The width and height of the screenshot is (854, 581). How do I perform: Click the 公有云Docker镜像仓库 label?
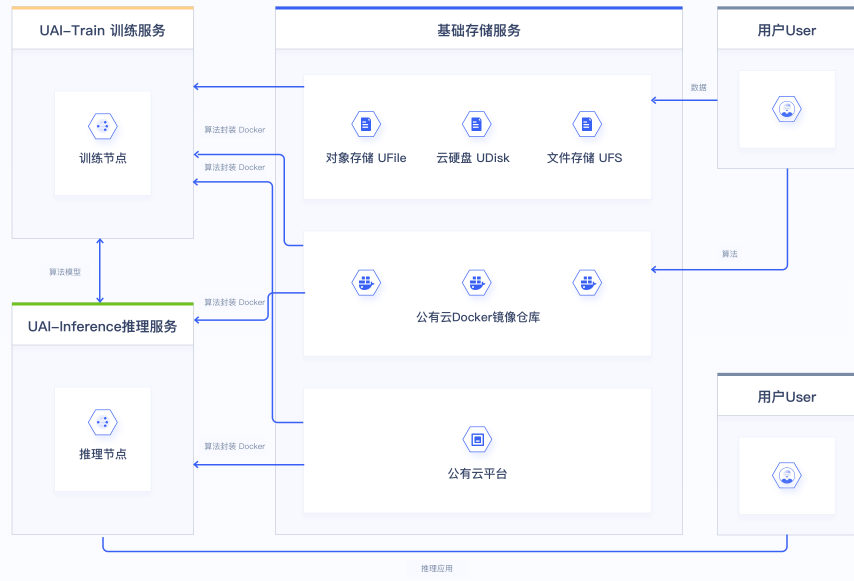point(478,317)
